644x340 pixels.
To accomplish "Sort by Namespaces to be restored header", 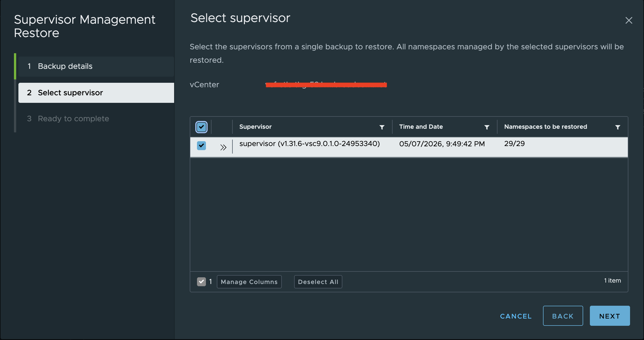I will pyautogui.click(x=546, y=127).
